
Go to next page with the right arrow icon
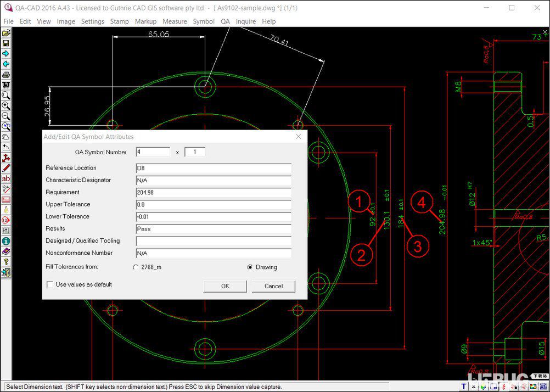tap(6, 54)
